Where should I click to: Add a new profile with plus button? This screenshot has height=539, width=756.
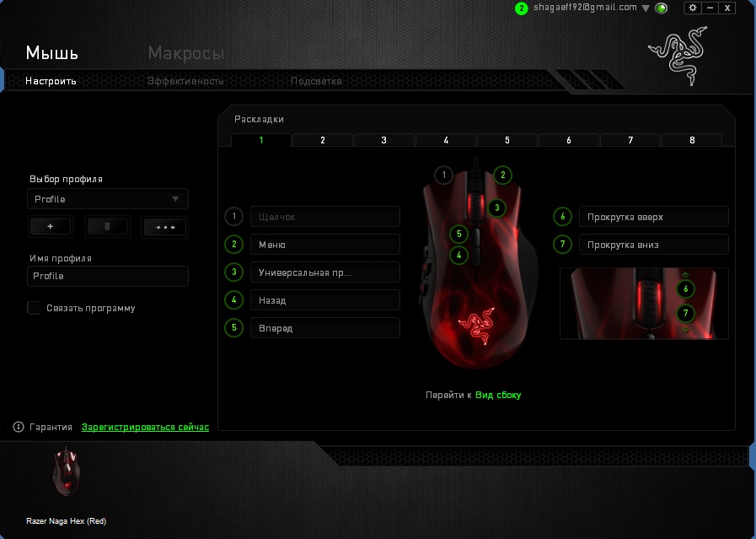50,226
